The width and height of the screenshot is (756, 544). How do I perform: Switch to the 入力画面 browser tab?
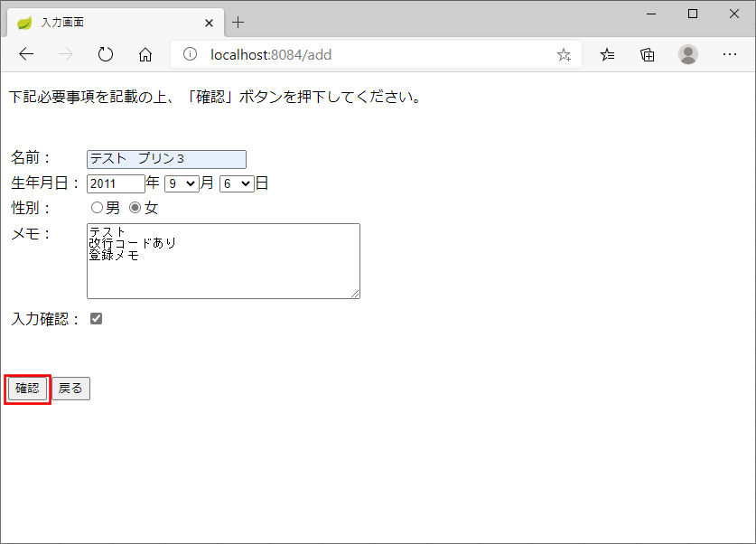pos(108,23)
